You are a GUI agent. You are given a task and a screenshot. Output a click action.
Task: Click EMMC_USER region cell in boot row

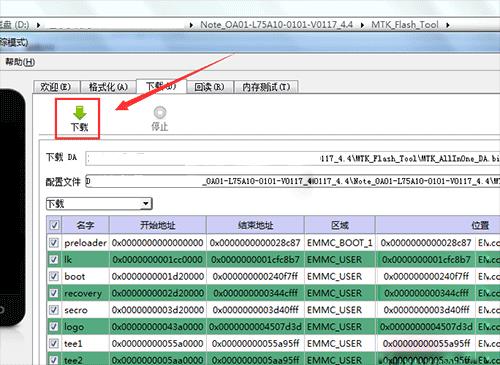(x=340, y=276)
